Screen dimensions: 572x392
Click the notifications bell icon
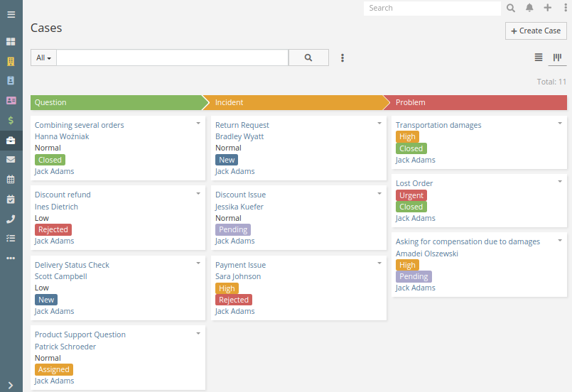pyautogui.click(x=529, y=8)
